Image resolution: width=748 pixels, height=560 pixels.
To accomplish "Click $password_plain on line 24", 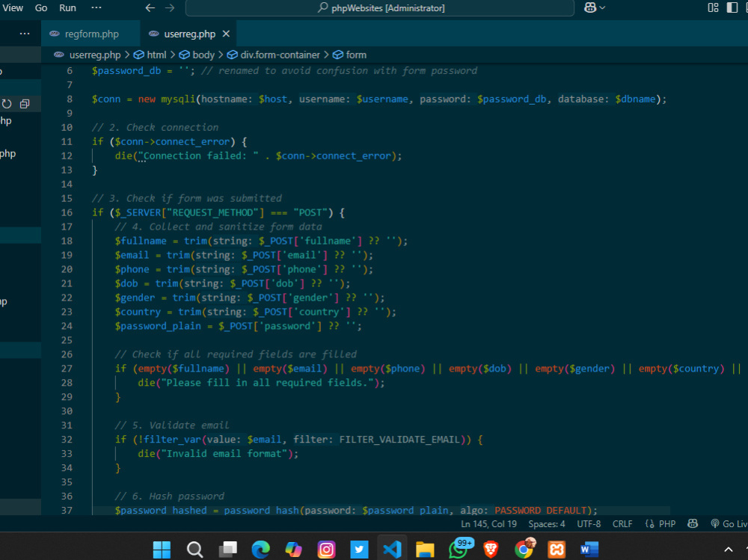I will pyautogui.click(x=158, y=326).
